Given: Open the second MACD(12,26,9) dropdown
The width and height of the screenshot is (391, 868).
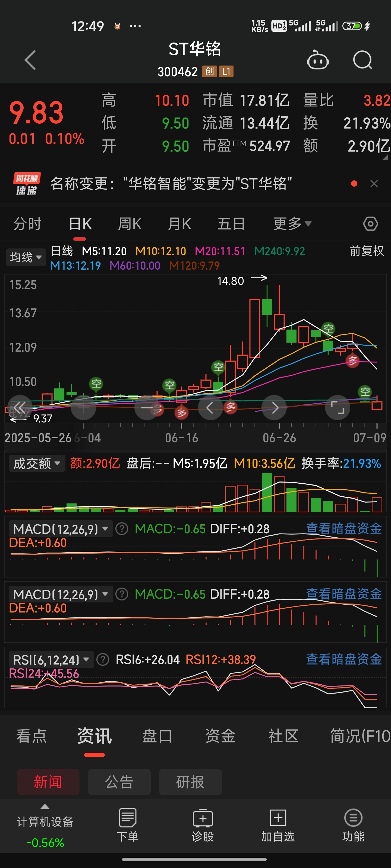Looking at the screenshot, I should click(61, 594).
